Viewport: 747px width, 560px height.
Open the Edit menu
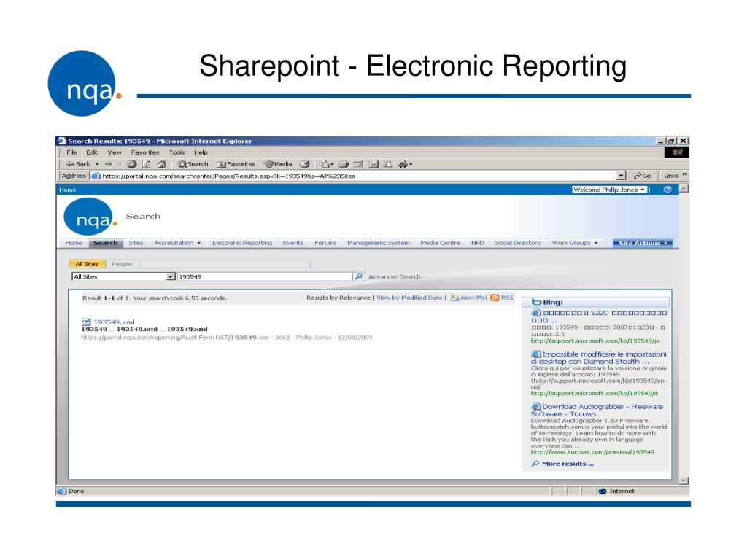pos(92,152)
